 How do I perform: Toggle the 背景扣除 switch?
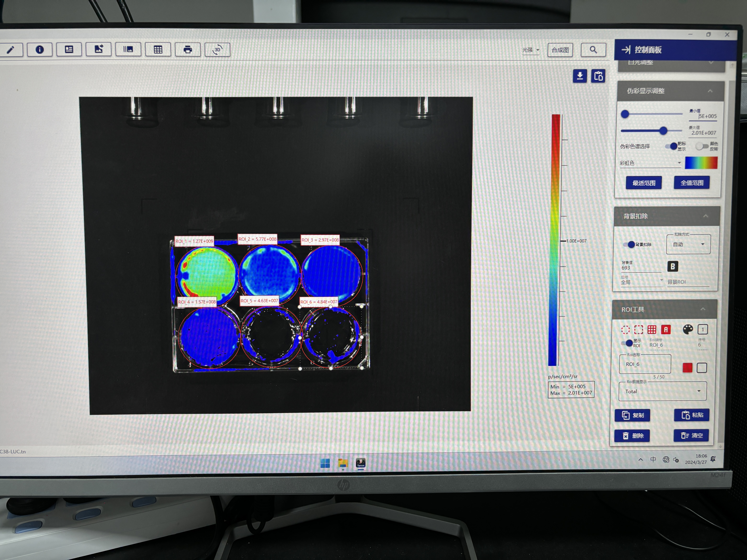click(x=629, y=244)
